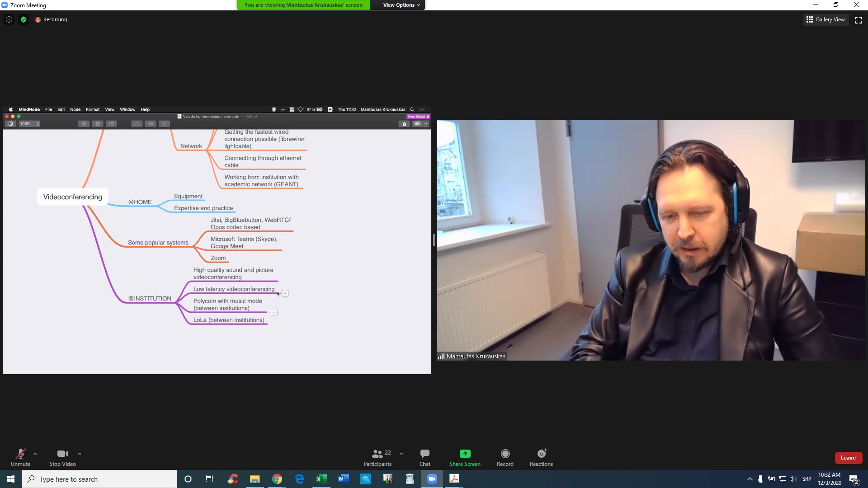
Task: Open Node menu in MindNode
Action: coord(75,109)
